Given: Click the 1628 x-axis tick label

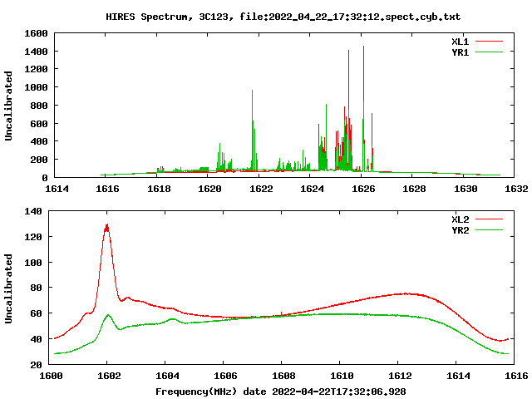Looking at the screenshot, I should 414,189.
